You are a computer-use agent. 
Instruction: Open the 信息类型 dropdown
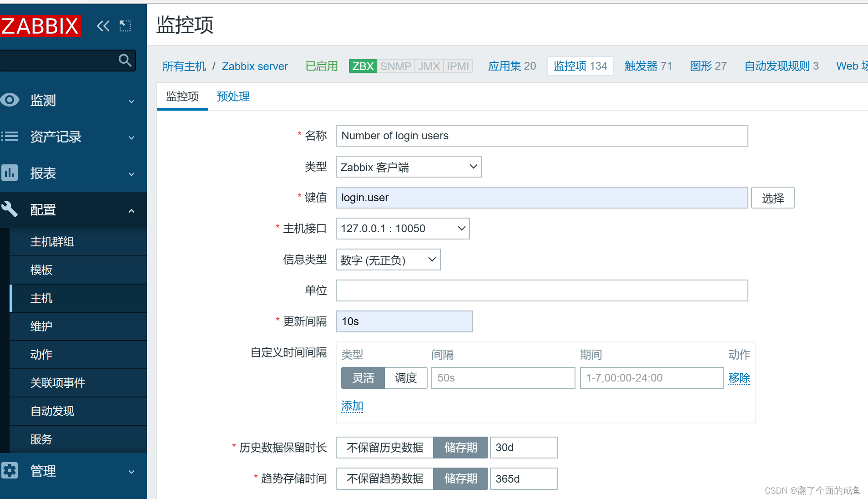point(388,260)
